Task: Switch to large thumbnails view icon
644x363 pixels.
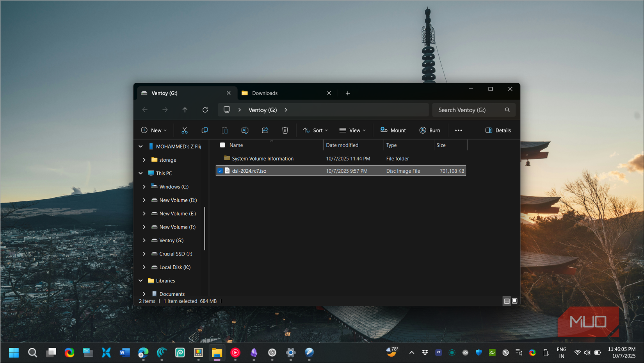Action: coord(515,301)
